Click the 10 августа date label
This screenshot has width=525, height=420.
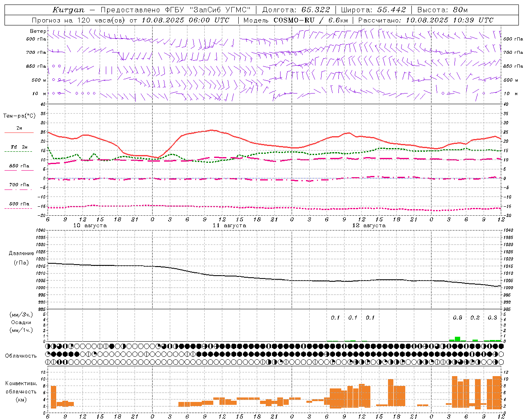click(x=90, y=226)
